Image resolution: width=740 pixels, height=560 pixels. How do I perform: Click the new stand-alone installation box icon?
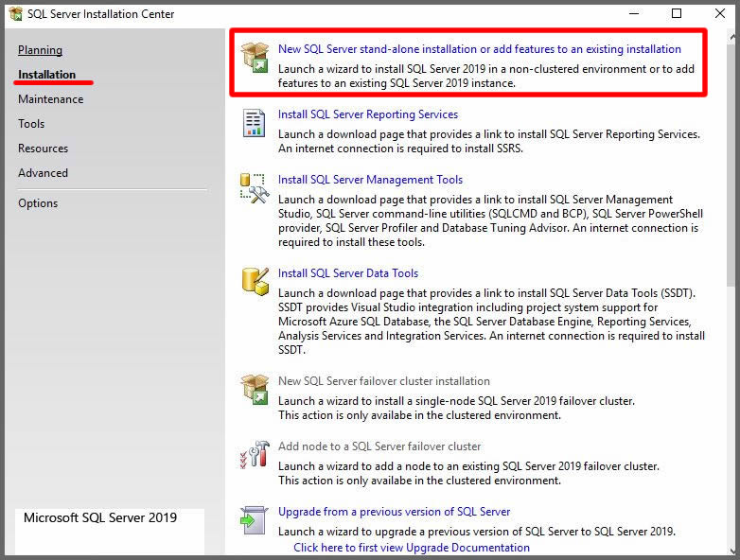[x=255, y=57]
